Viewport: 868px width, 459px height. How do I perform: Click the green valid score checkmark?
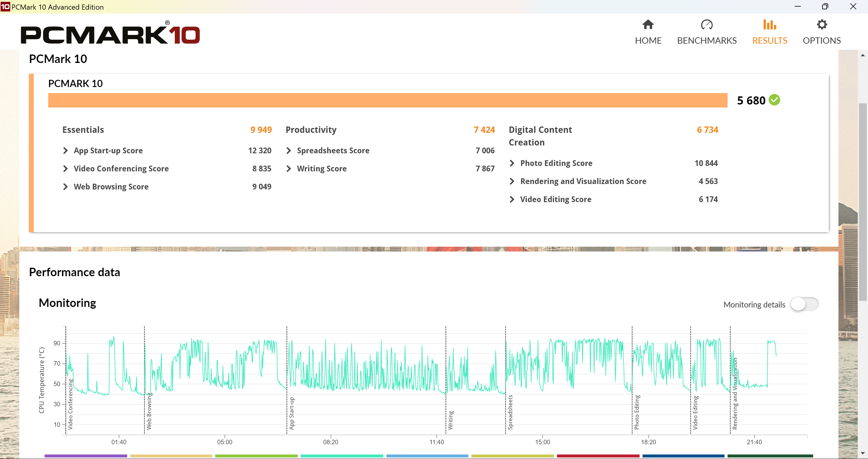[x=775, y=100]
